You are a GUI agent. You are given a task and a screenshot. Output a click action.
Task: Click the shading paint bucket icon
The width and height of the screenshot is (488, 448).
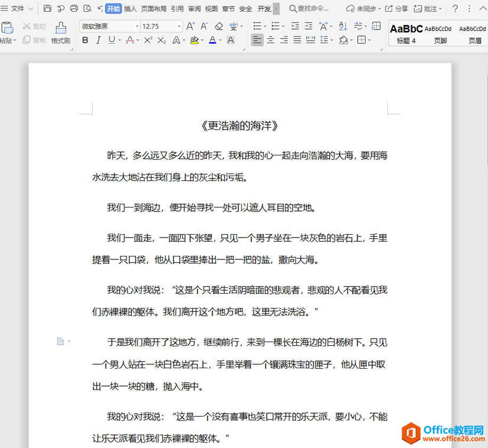(x=344, y=40)
